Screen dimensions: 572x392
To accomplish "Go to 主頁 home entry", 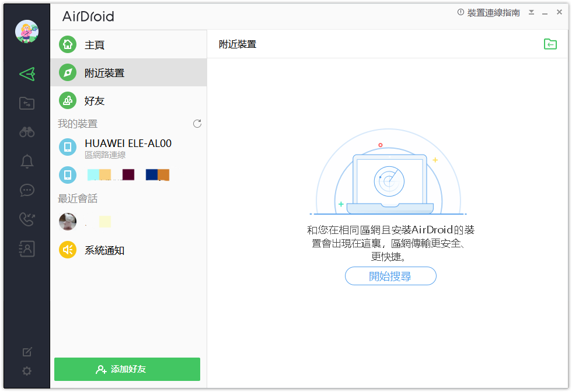I will click(129, 44).
